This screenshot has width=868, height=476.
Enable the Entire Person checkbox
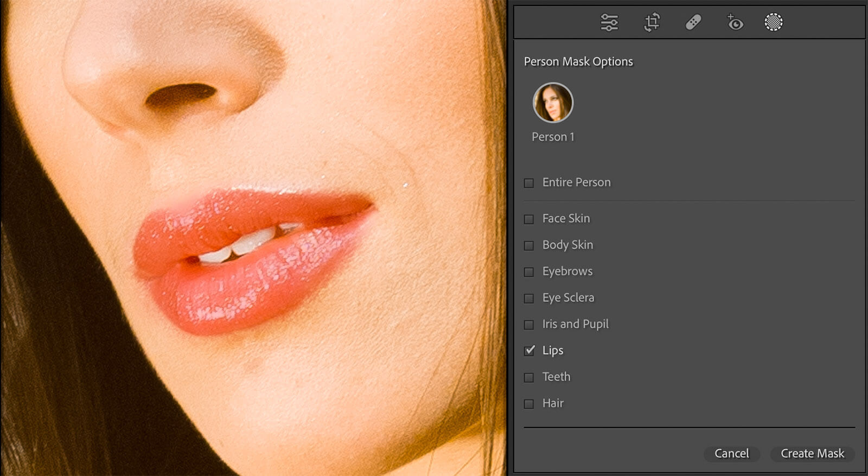coord(529,183)
